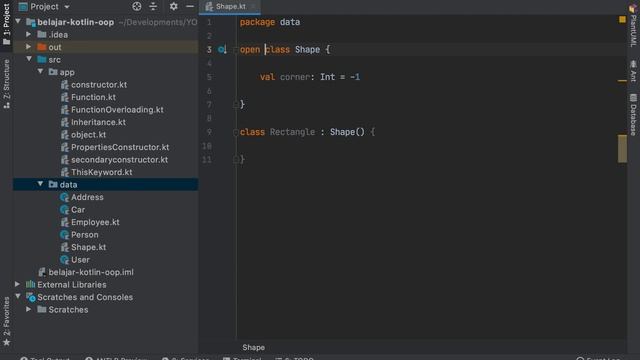Open the Ant tool window tab
This screenshot has width=640, height=360.
[633, 71]
